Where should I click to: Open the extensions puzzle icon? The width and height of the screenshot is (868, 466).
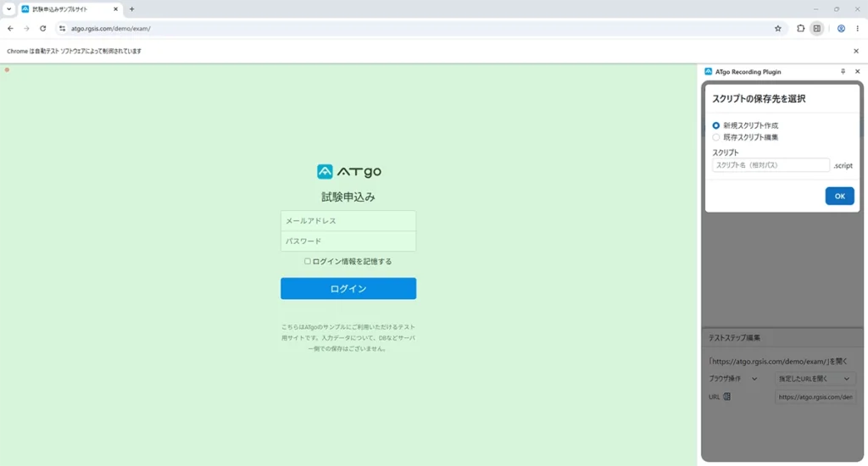800,28
